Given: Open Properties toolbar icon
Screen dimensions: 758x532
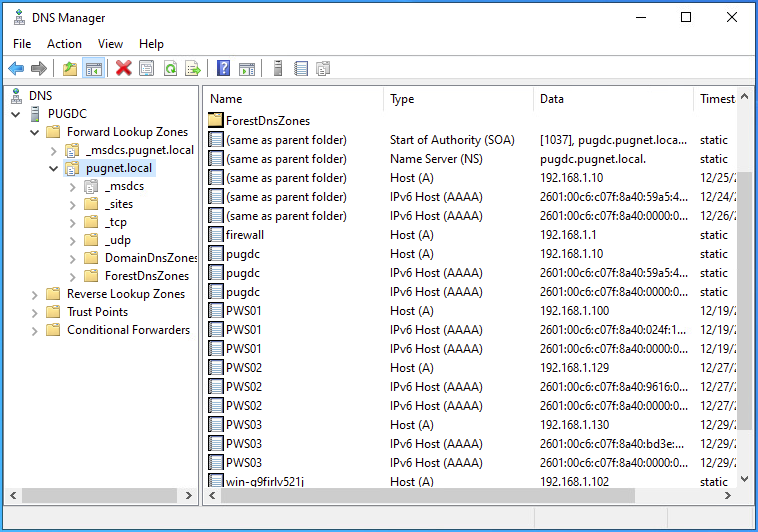Looking at the screenshot, I should [x=146, y=69].
